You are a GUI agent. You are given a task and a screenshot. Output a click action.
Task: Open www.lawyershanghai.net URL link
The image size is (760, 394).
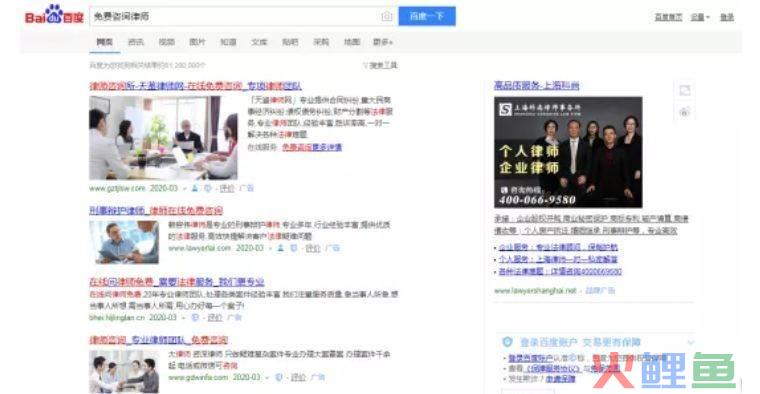point(535,291)
